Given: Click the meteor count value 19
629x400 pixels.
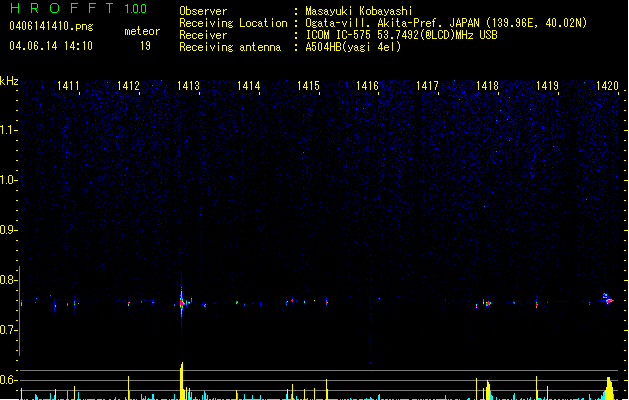Looking at the screenshot, I should tap(145, 46).
